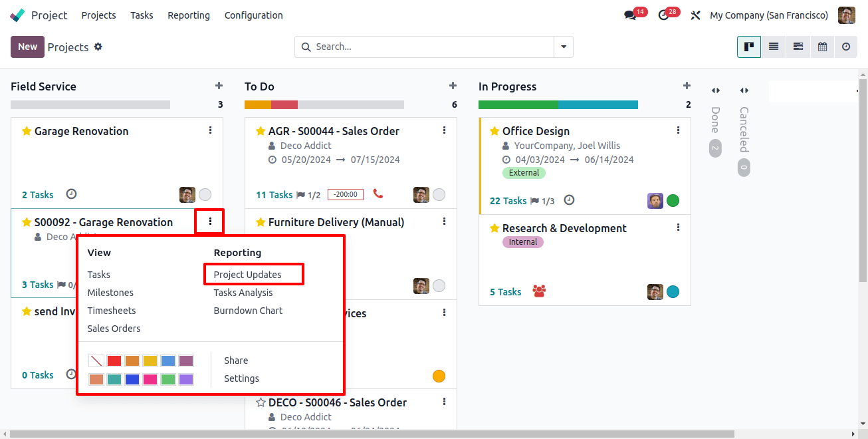Open the Reporting menu in top bar
This screenshot has width=868, height=439.
189,15
